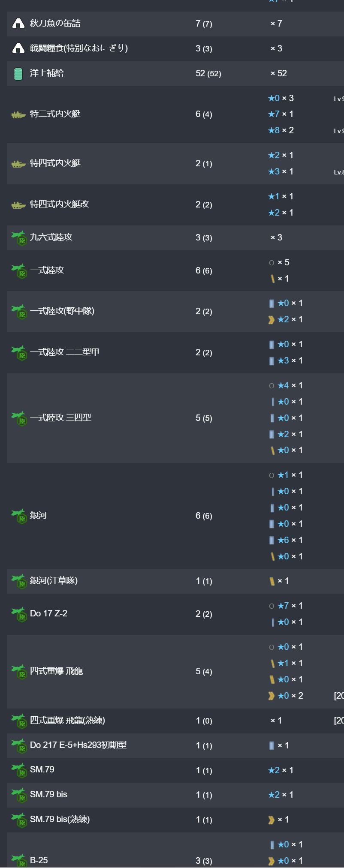Viewport: 344px width, 868px height.
Task: Click the plane icon beside Do 17 Z-2
Action: click(x=18, y=614)
